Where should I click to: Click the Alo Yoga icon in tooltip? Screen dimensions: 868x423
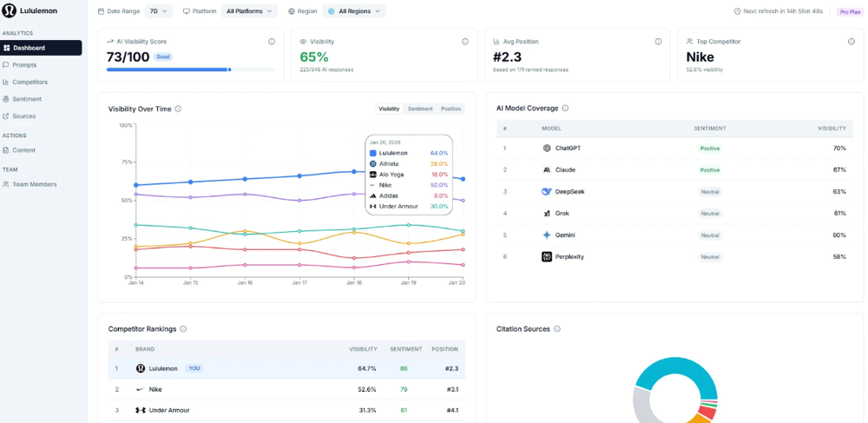[x=373, y=175]
